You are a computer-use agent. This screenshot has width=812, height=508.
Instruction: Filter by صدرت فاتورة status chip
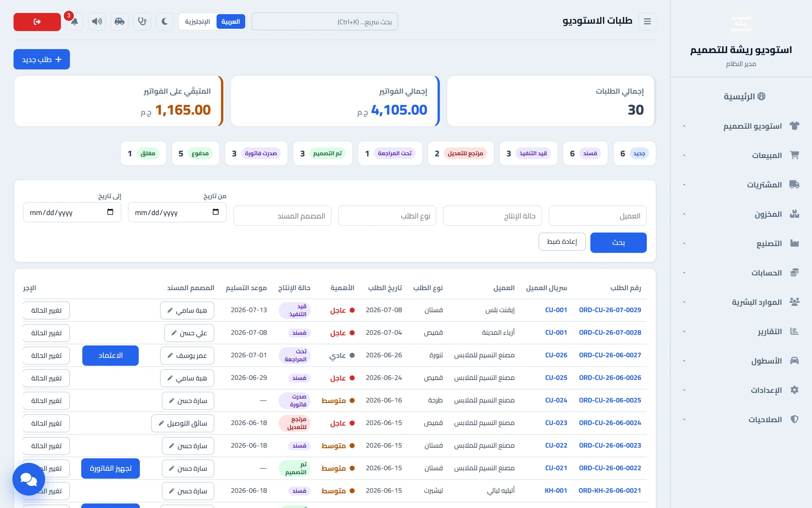[x=256, y=153]
